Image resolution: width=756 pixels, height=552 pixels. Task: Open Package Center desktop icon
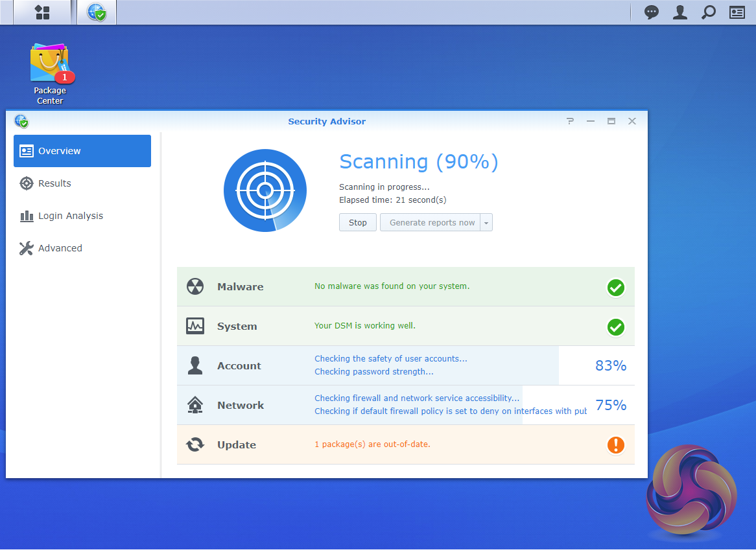(50, 74)
